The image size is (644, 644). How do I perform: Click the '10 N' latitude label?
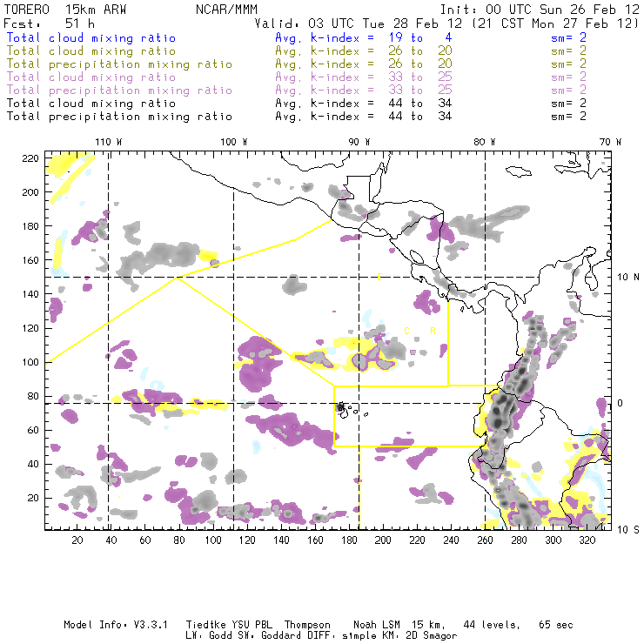click(628, 278)
